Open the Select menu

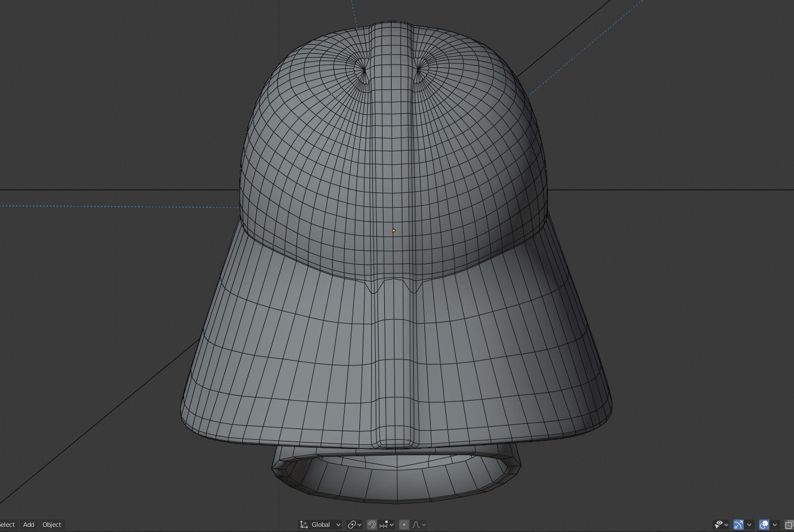[x=8, y=525]
